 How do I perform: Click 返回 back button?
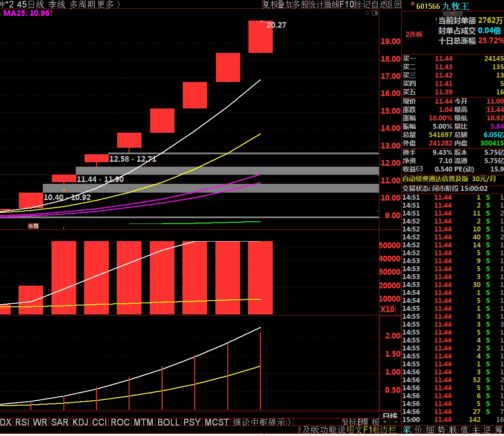[394, 4]
